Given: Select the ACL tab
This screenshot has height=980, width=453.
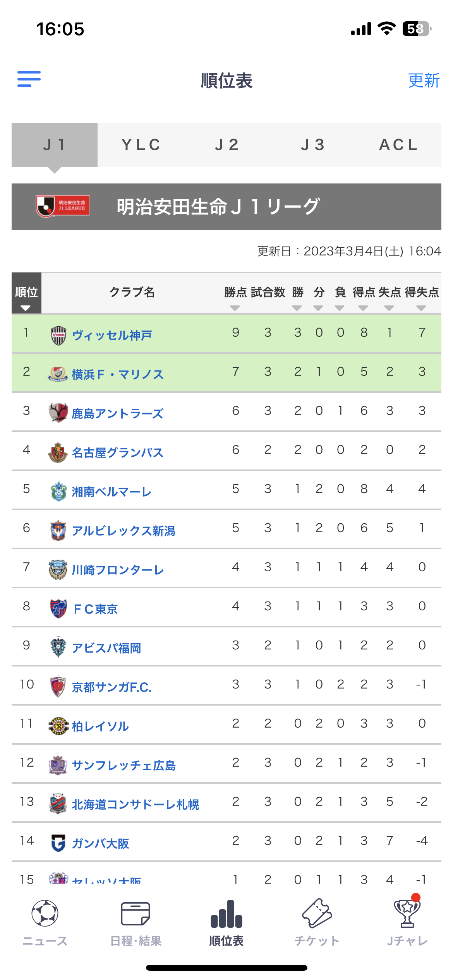Looking at the screenshot, I should (398, 145).
